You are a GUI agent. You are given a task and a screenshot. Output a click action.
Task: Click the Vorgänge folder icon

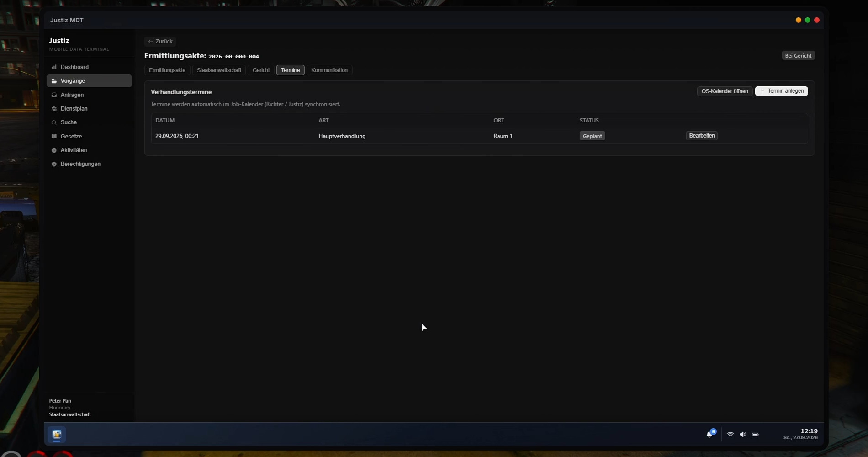(x=54, y=81)
